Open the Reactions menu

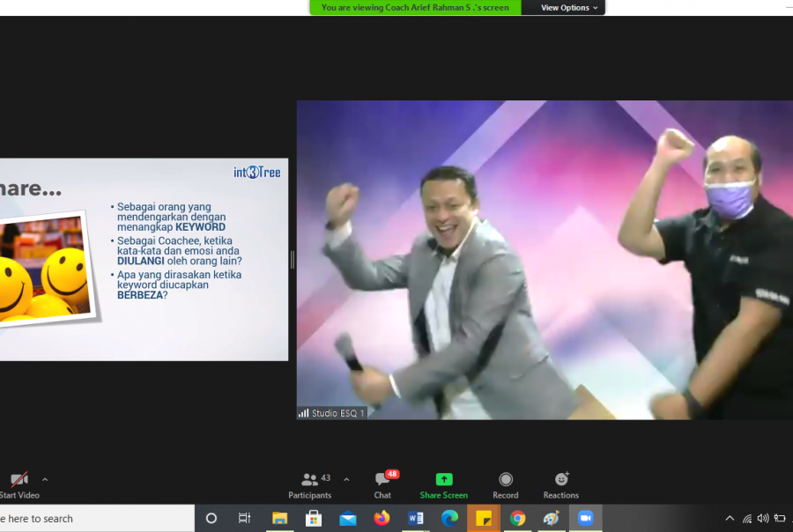pyautogui.click(x=561, y=484)
